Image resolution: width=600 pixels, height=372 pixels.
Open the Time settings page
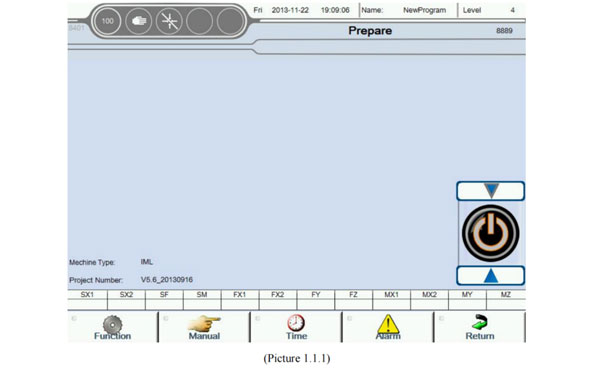pos(296,327)
